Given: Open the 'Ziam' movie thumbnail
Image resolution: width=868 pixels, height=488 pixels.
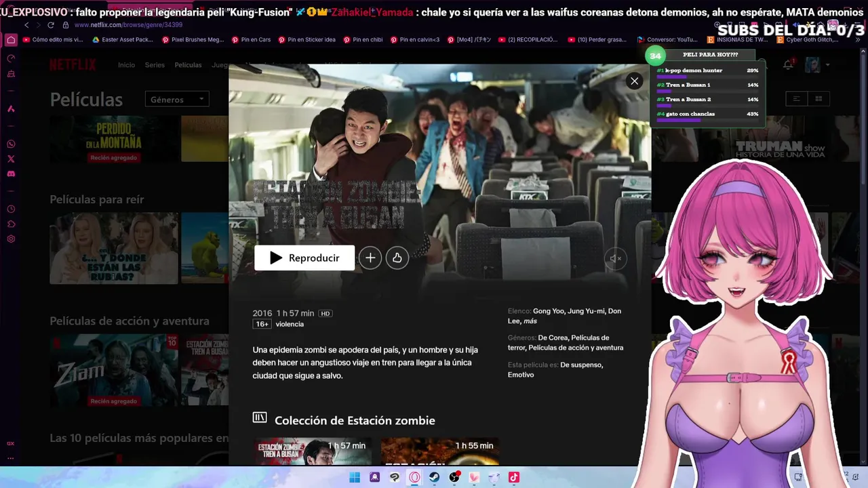Looking at the screenshot, I should (x=114, y=370).
